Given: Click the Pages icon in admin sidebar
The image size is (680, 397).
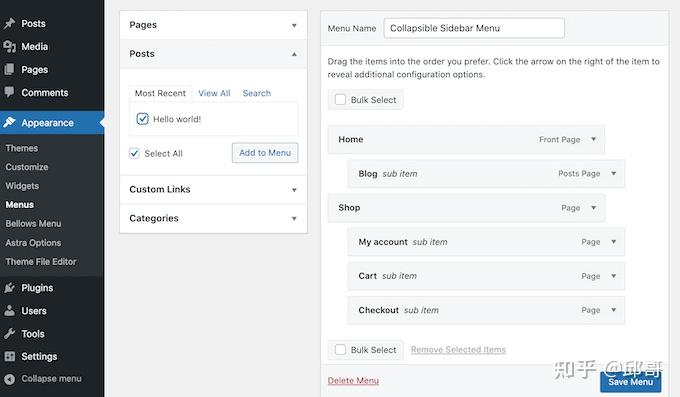Looking at the screenshot, I should 9,69.
